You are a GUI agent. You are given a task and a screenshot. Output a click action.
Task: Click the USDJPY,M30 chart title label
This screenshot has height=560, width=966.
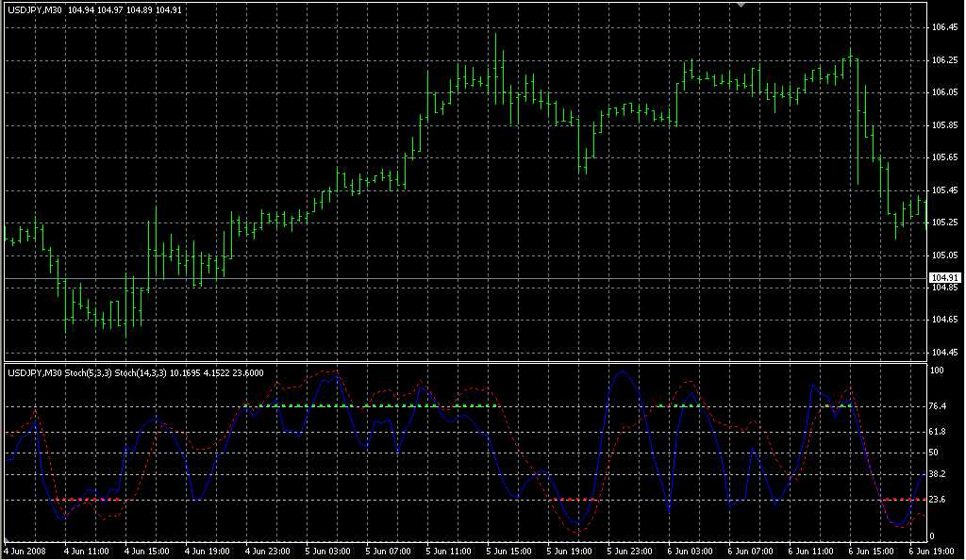pos(36,10)
